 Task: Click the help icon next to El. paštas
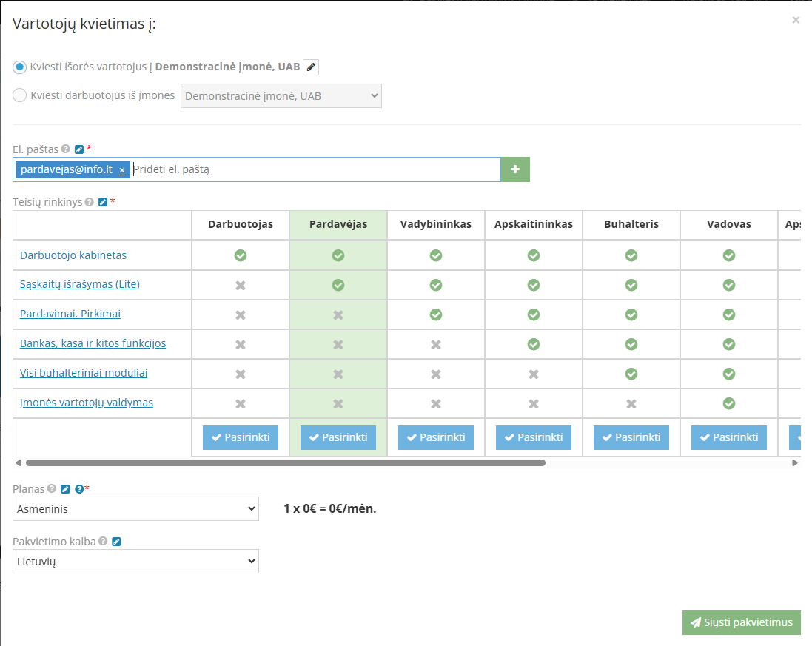point(66,149)
